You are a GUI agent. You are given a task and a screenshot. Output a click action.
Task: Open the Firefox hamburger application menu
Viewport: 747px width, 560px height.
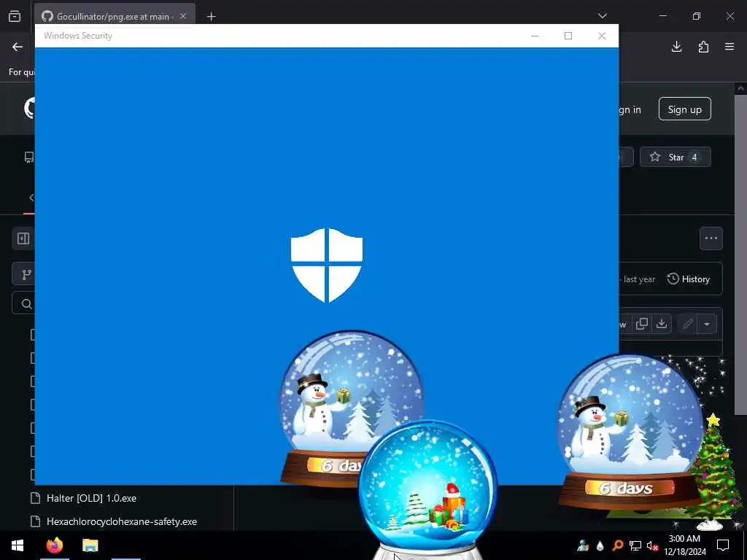click(x=729, y=47)
